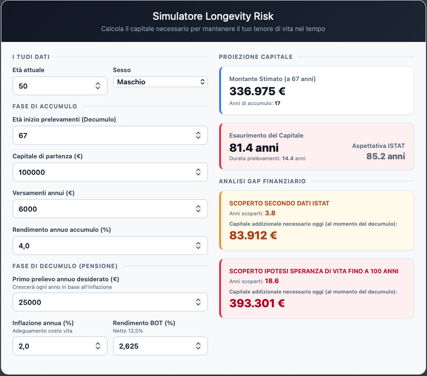Select the Montante Stimato value 336.975 €
The width and height of the screenshot is (427, 376).
(257, 91)
